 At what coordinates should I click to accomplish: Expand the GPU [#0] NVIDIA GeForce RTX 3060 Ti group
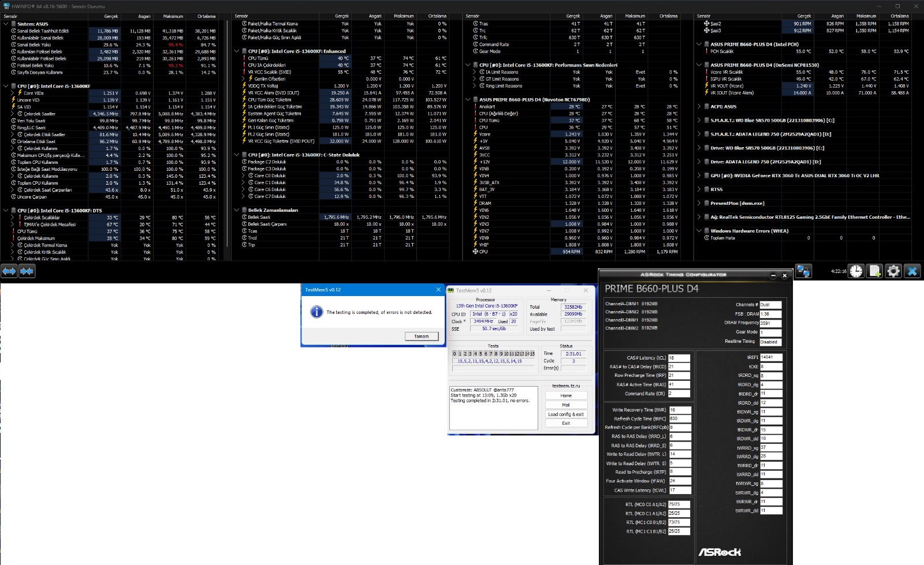click(x=699, y=175)
